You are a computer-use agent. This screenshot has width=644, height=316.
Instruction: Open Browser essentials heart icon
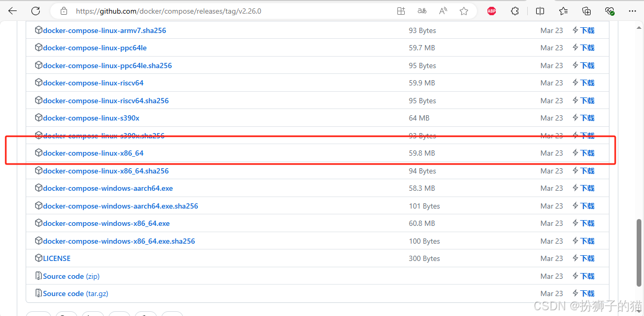(609, 10)
